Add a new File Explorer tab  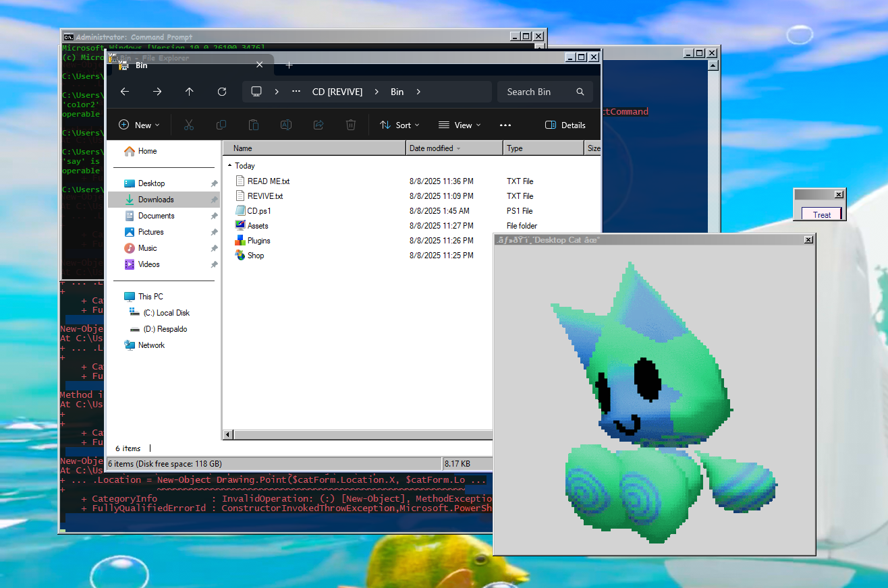(x=289, y=65)
